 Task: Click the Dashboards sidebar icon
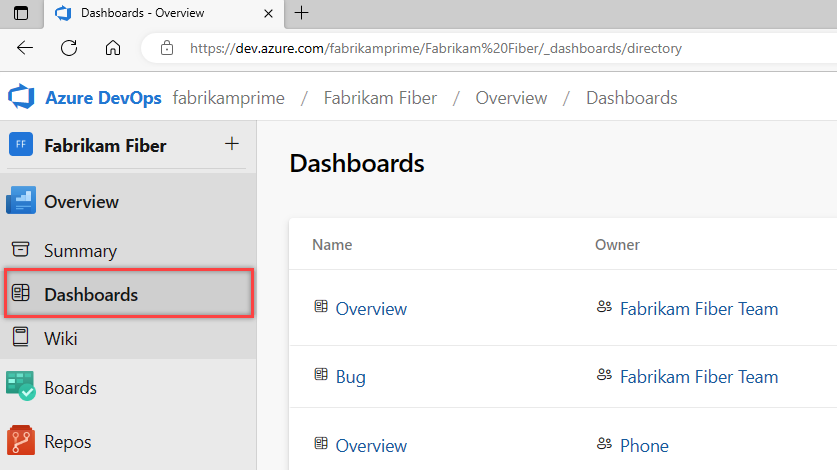20,293
